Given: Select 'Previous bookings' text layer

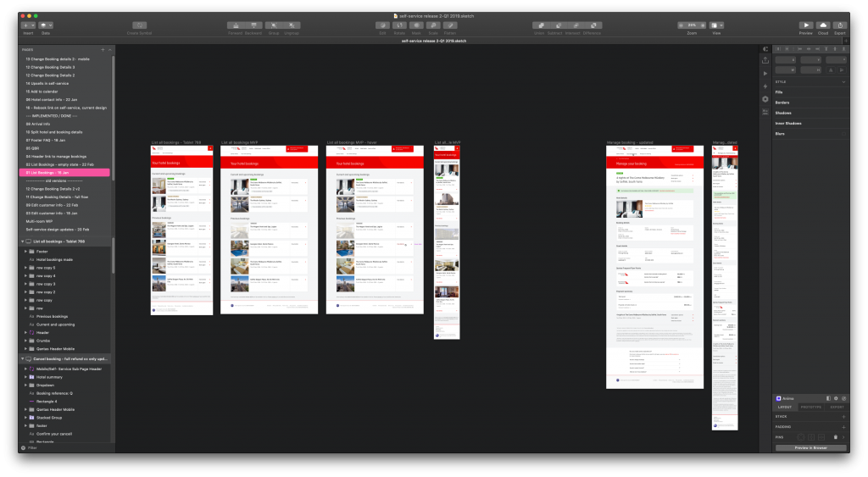Looking at the screenshot, I should (x=52, y=317).
